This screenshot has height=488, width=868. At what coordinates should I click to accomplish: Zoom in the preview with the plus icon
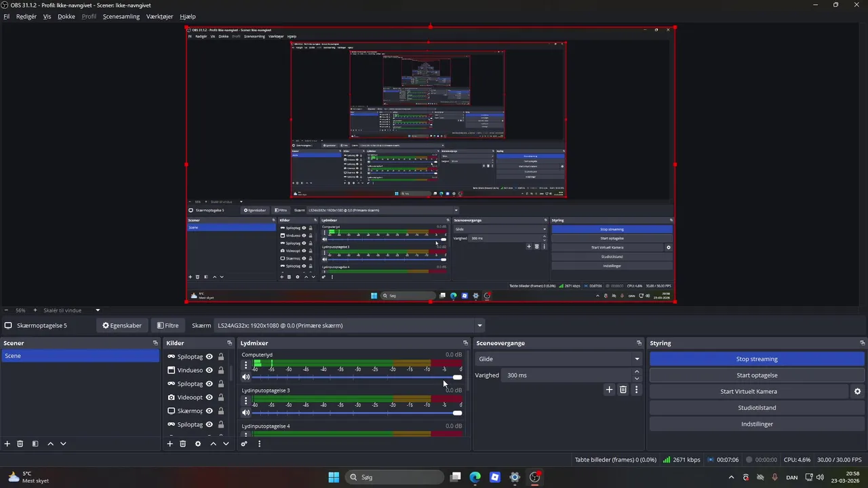(35, 310)
